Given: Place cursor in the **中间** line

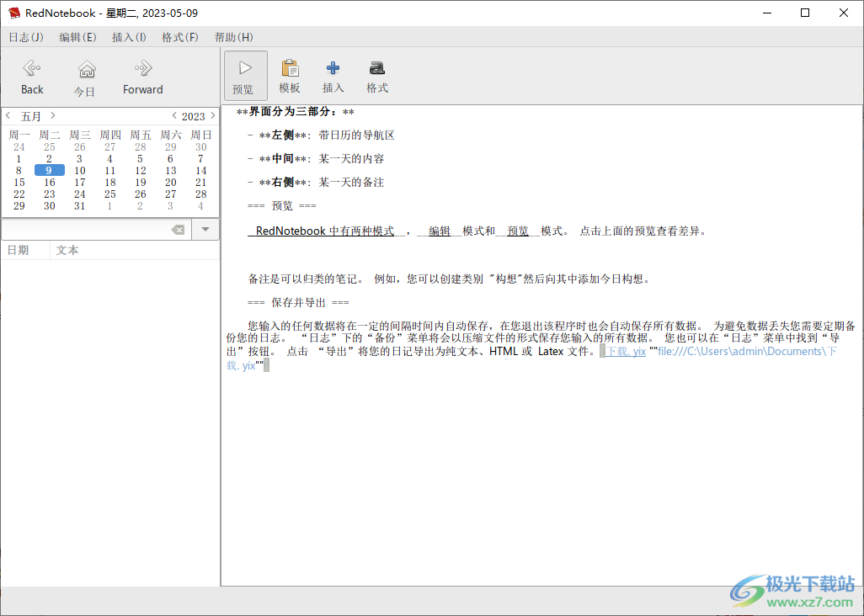Looking at the screenshot, I should (x=316, y=158).
